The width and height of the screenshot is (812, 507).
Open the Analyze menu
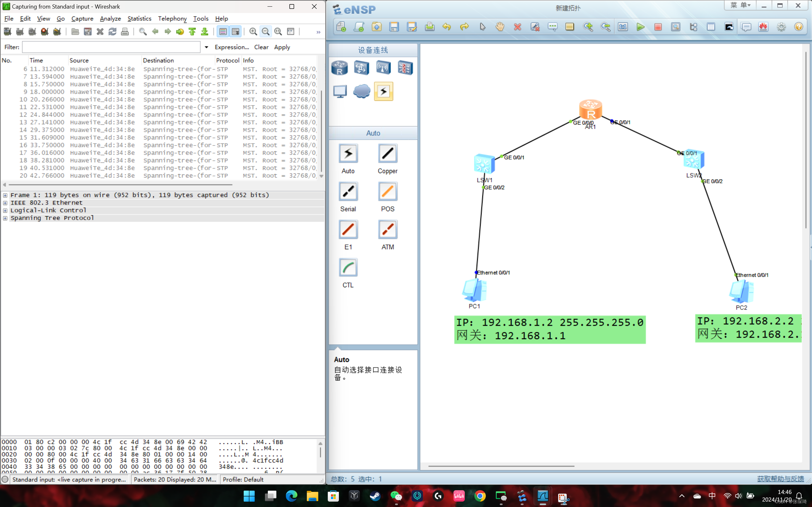click(110, 18)
